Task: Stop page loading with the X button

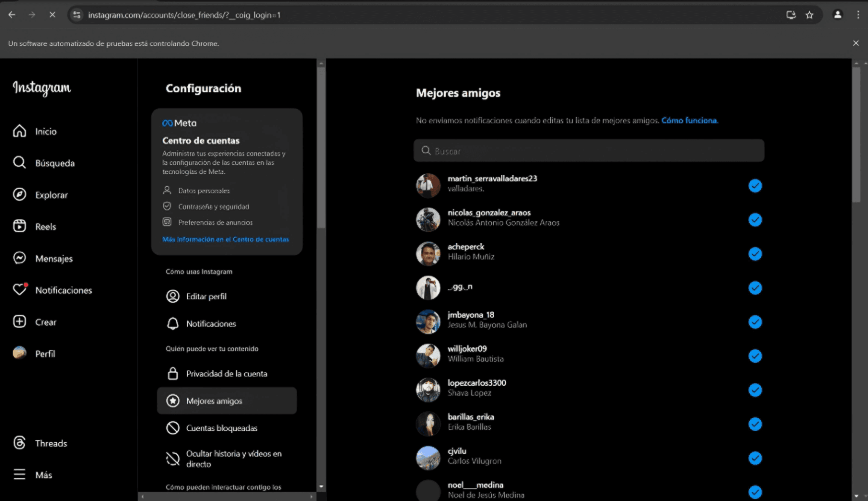Action: coord(52,15)
